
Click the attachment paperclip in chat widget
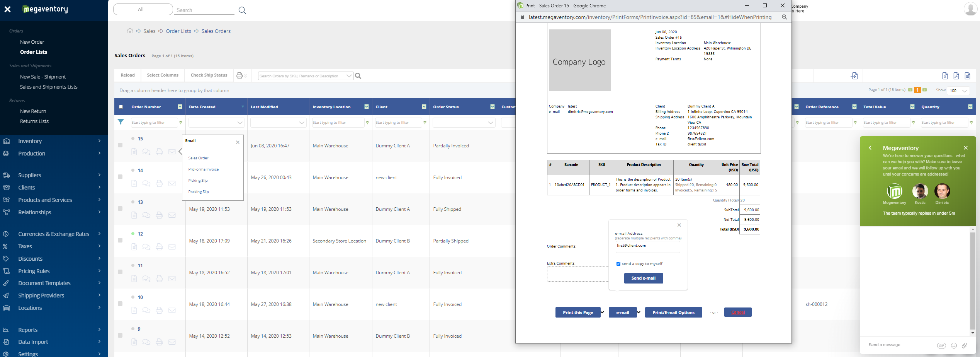tap(964, 345)
